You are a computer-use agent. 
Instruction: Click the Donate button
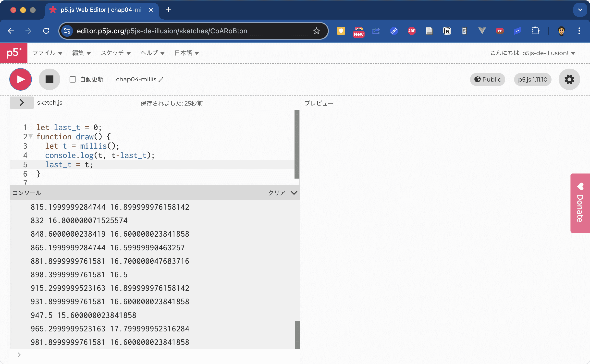click(580, 203)
